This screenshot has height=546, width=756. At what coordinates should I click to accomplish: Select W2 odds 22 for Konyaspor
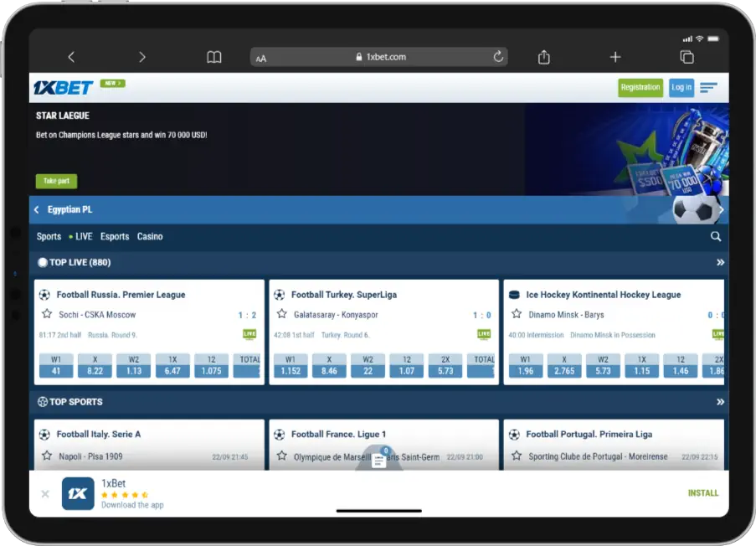(368, 366)
